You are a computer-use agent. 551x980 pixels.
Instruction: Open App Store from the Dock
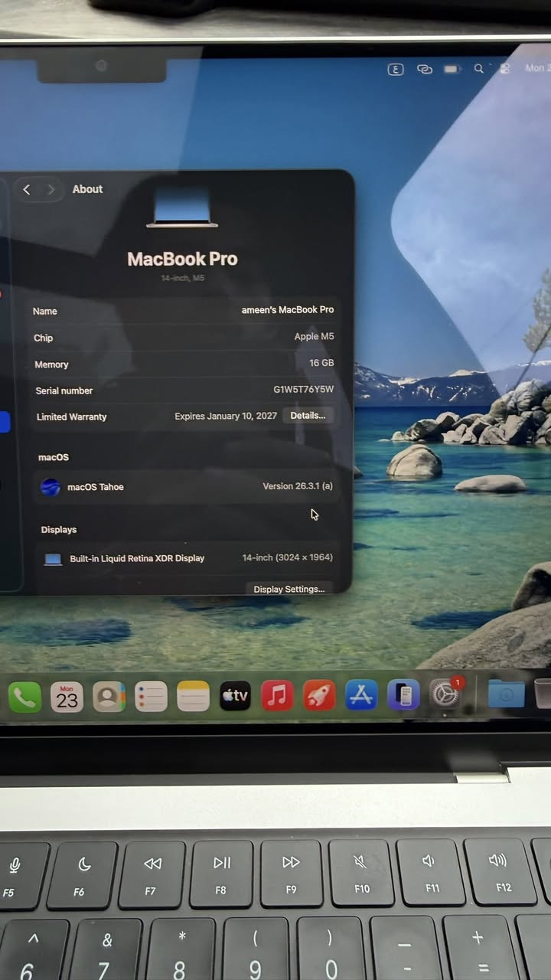tap(361, 695)
